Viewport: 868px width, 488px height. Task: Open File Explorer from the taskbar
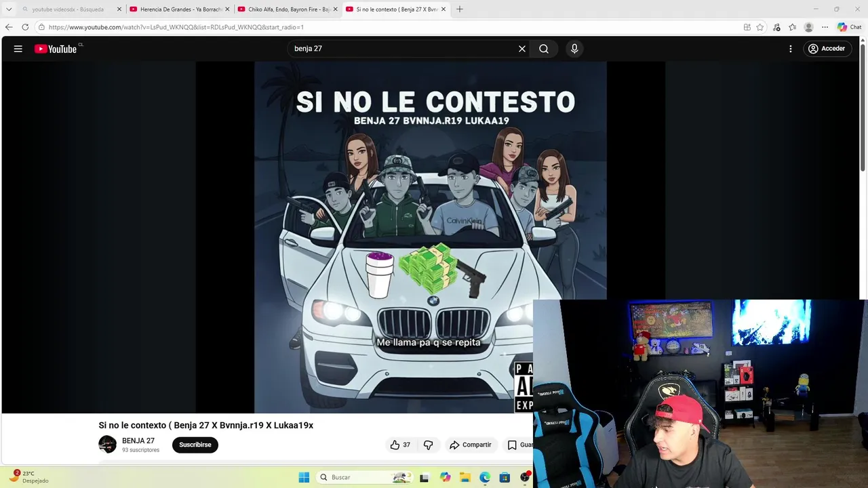click(x=465, y=477)
